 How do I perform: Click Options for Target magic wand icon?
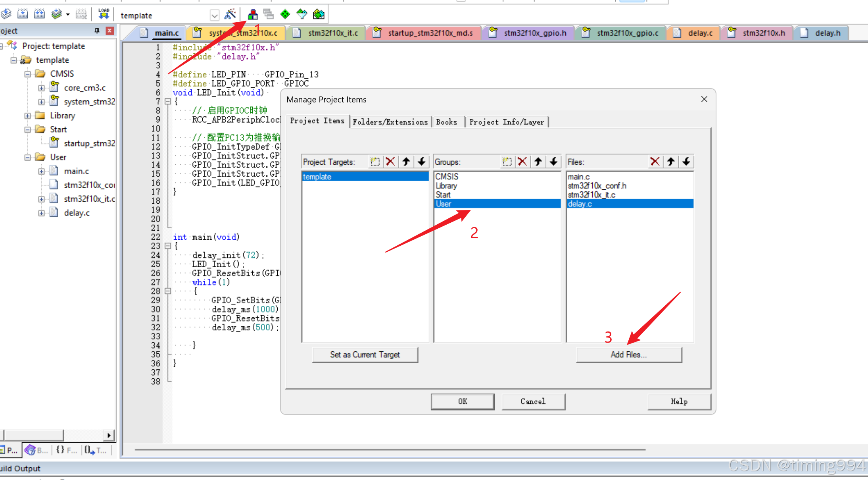pyautogui.click(x=230, y=15)
